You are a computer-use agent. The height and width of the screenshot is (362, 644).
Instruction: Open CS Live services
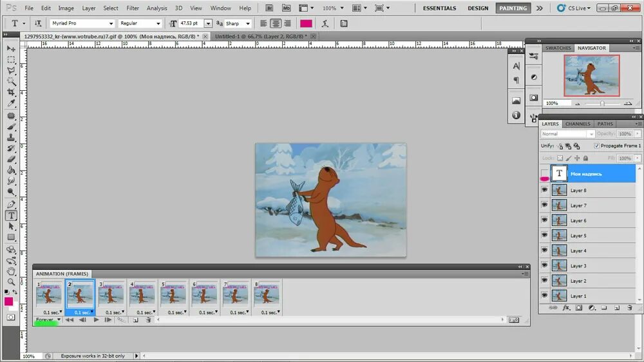click(x=574, y=8)
